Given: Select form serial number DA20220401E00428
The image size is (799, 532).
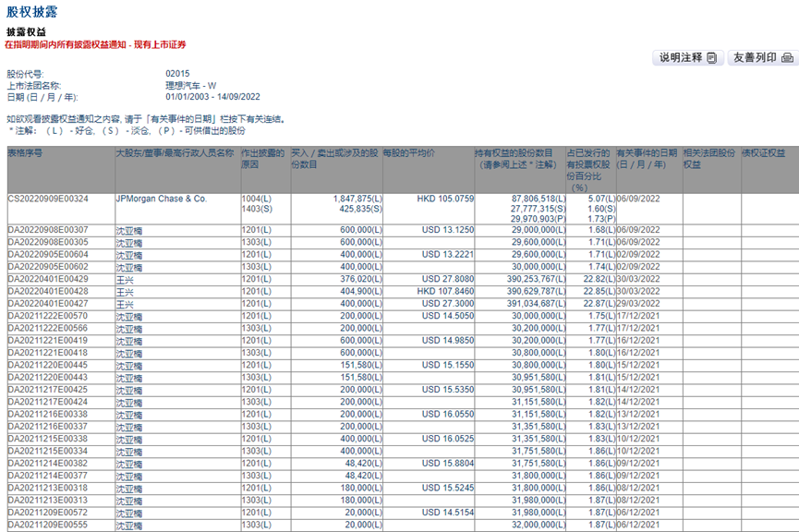Looking at the screenshot, I should [x=48, y=291].
